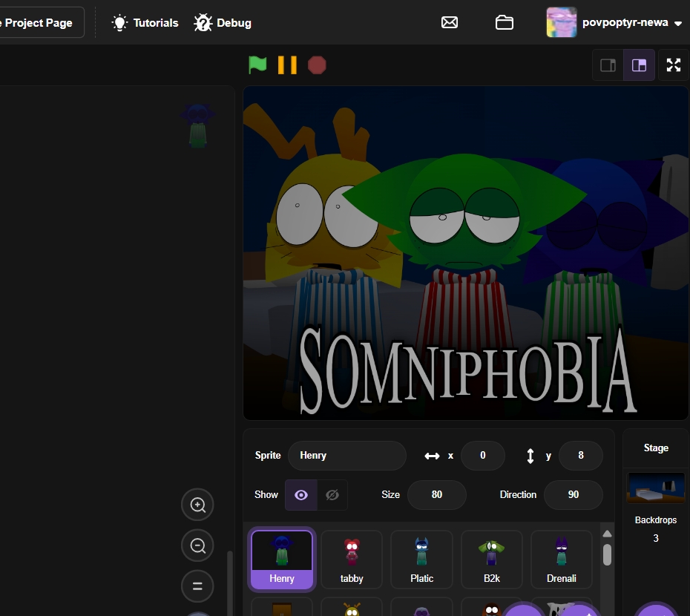Select the tabby sprite
The height and width of the screenshot is (616, 690).
tap(352, 559)
